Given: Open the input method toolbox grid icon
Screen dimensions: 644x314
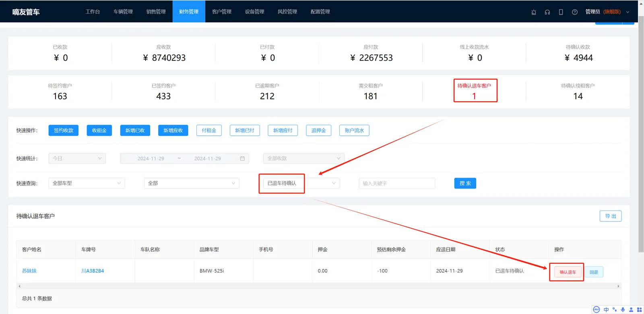Looking at the screenshot, I should click(x=639, y=310).
